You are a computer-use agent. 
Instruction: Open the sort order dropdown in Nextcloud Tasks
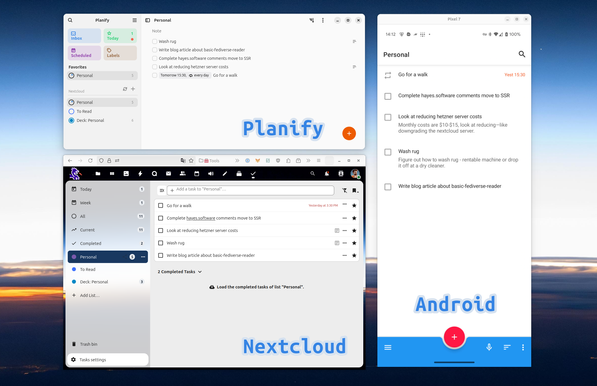355,190
